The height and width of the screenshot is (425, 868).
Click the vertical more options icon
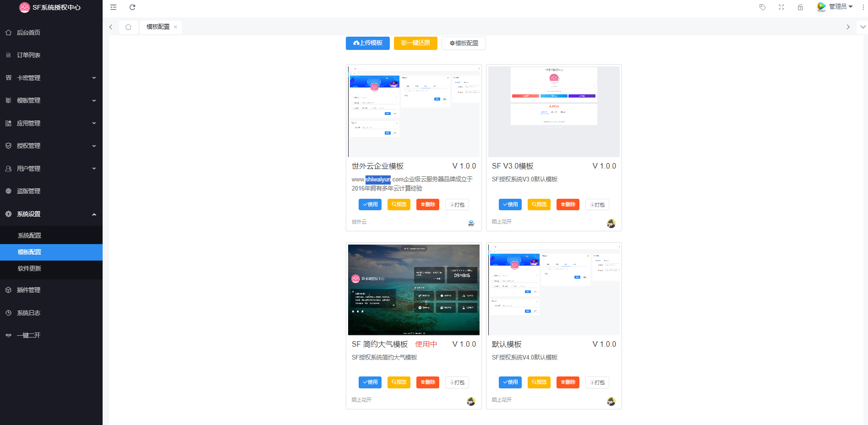coord(863,7)
